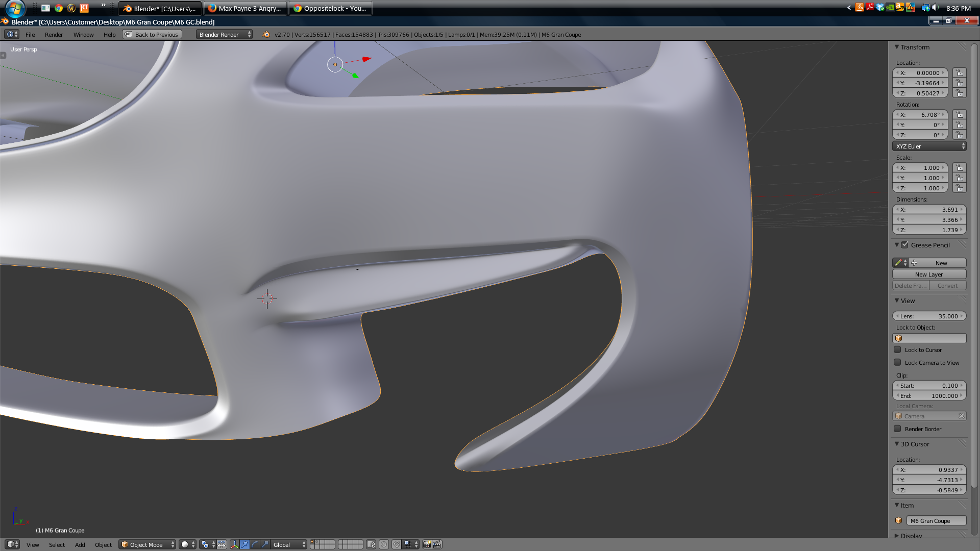Click the volume icon in system tray
This screenshot has width=980, height=551.
click(936, 8)
